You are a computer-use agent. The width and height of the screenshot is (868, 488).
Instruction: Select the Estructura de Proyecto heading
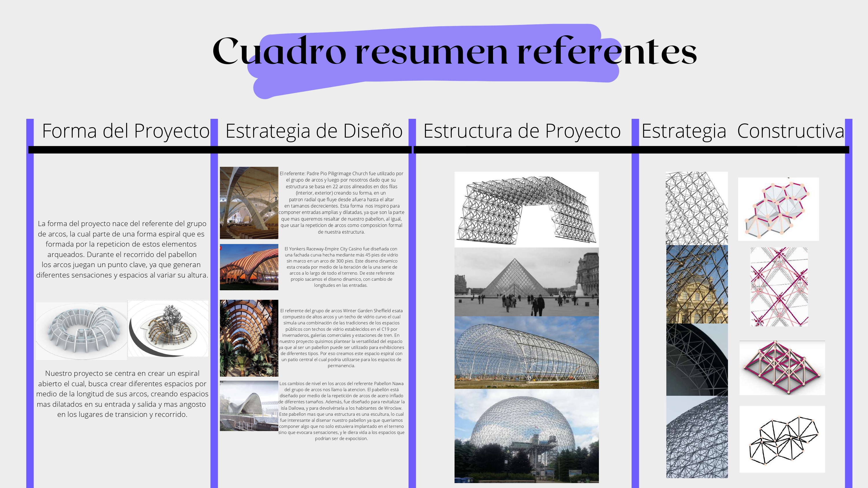[x=522, y=131]
